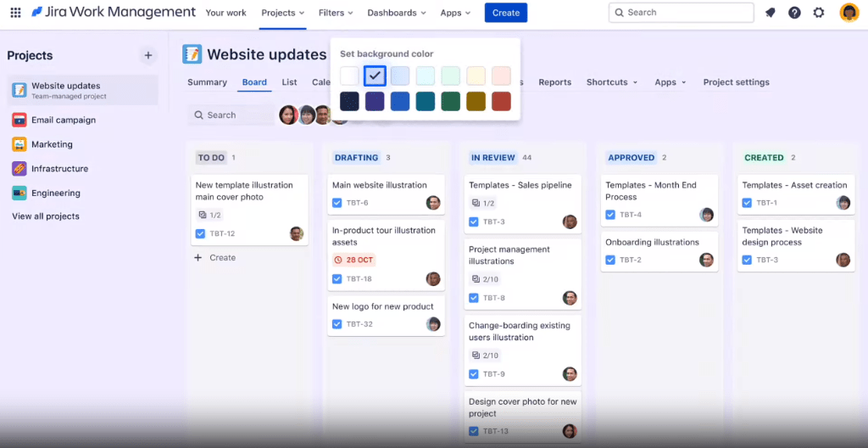Image resolution: width=868 pixels, height=448 pixels.
Task: Click the task type checkbox icon on TBT-6
Action: (337, 203)
